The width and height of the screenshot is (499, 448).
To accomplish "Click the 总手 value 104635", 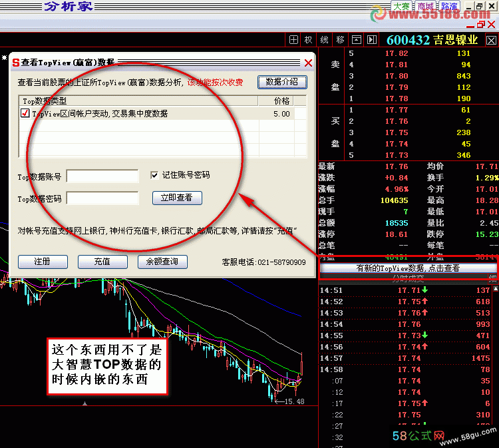I will coord(395,200).
